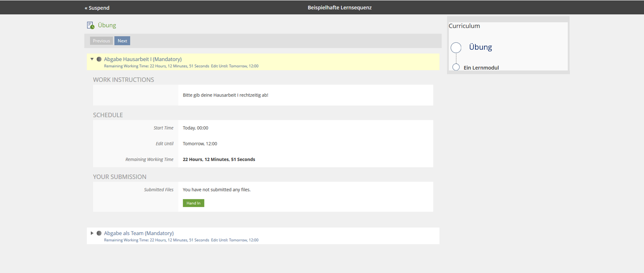The height and width of the screenshot is (273, 644).
Task: Open the Abgabe als Team (Mandatory) title
Action: point(138,233)
